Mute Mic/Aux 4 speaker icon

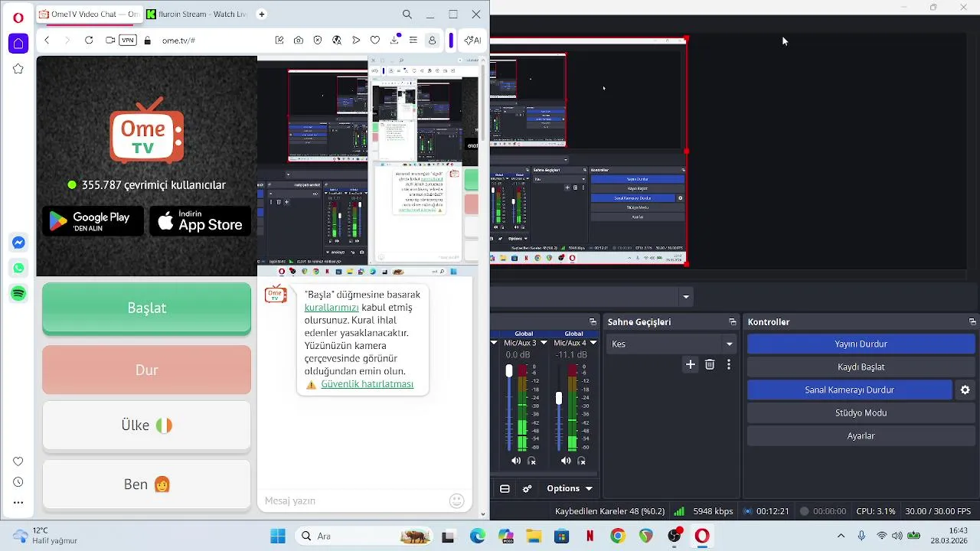(566, 461)
